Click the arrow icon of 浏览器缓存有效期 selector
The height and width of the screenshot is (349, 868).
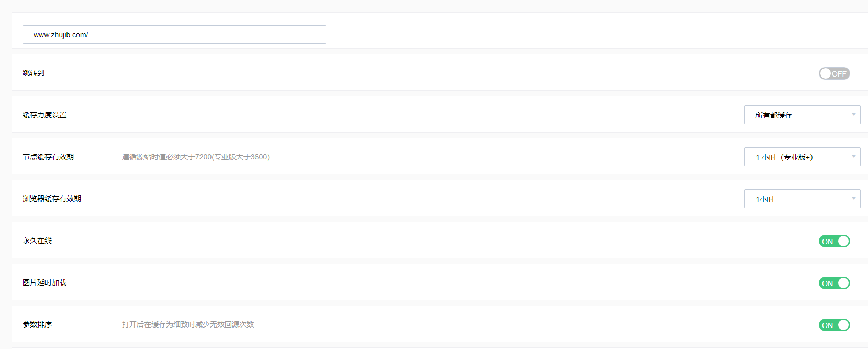coord(853,199)
